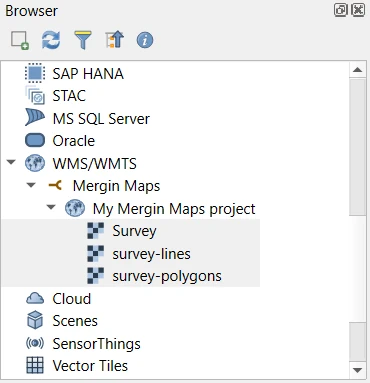Refresh the Browser panel
370x383 pixels.
(51, 40)
